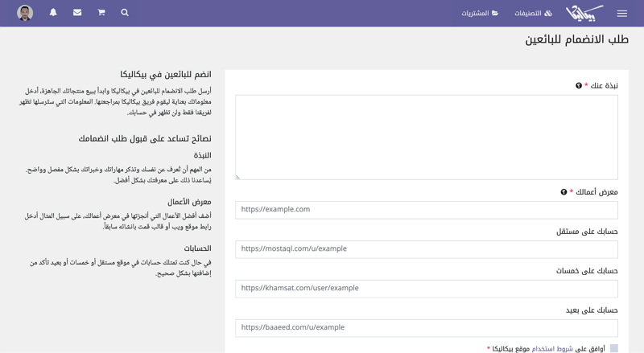The height and width of the screenshot is (353, 644).
Task: Open the shopping cart
Action: pos(101,12)
